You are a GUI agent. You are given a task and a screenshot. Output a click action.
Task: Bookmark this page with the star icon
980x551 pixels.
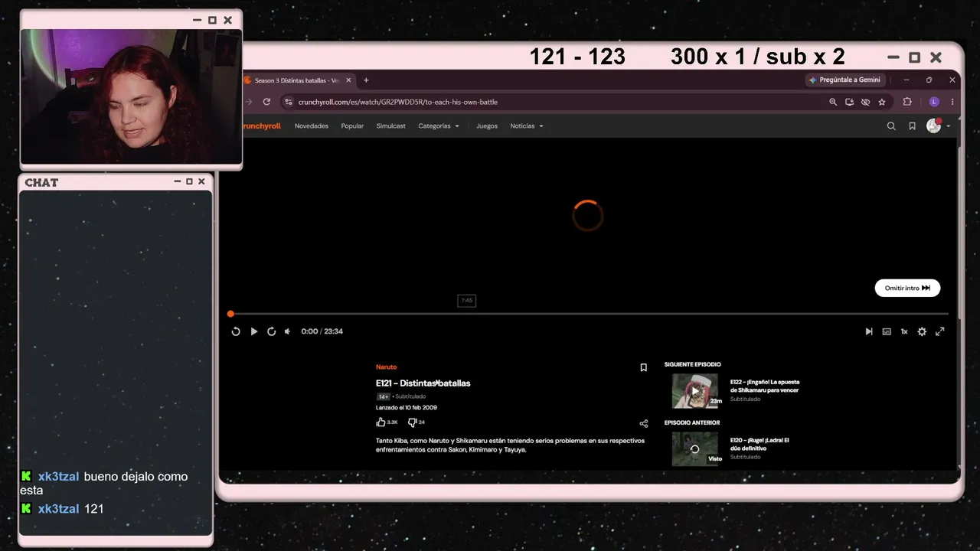pyautogui.click(x=882, y=102)
